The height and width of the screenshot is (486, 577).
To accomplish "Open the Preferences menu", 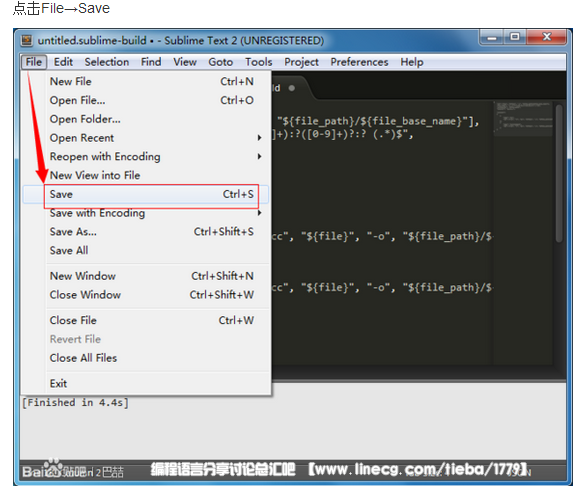I will (x=359, y=62).
